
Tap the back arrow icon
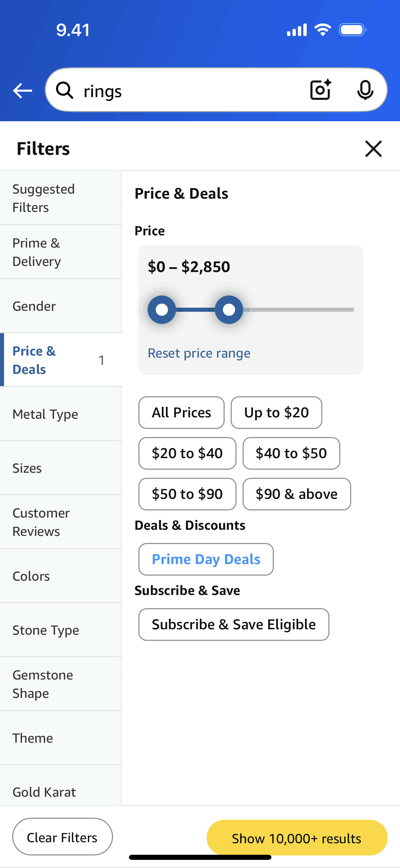click(x=22, y=91)
